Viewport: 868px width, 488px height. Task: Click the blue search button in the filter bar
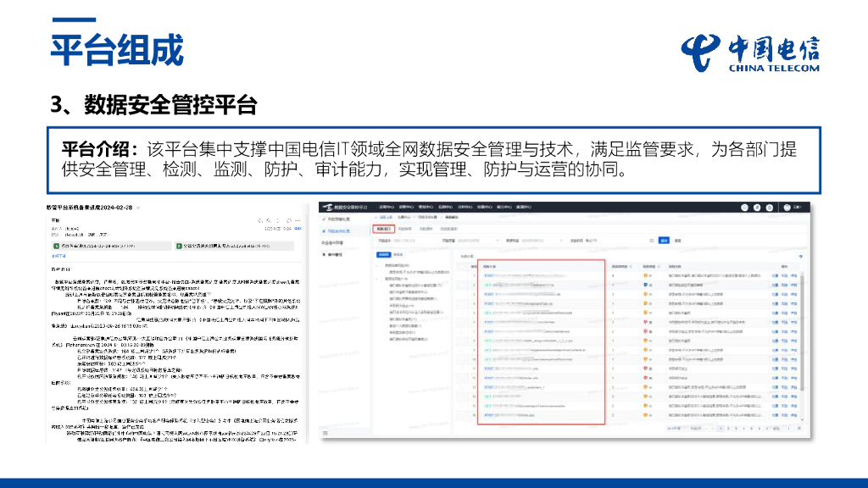click(x=664, y=240)
